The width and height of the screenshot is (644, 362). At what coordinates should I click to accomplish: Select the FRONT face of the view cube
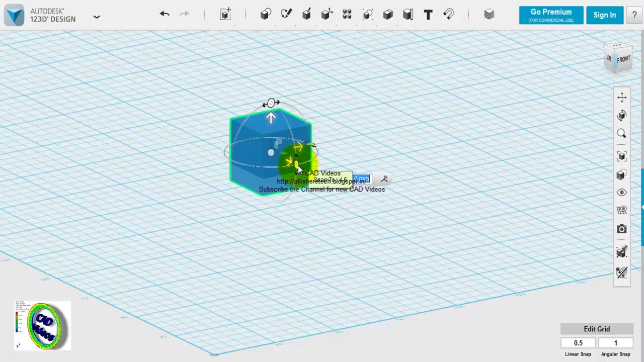pyautogui.click(x=624, y=59)
